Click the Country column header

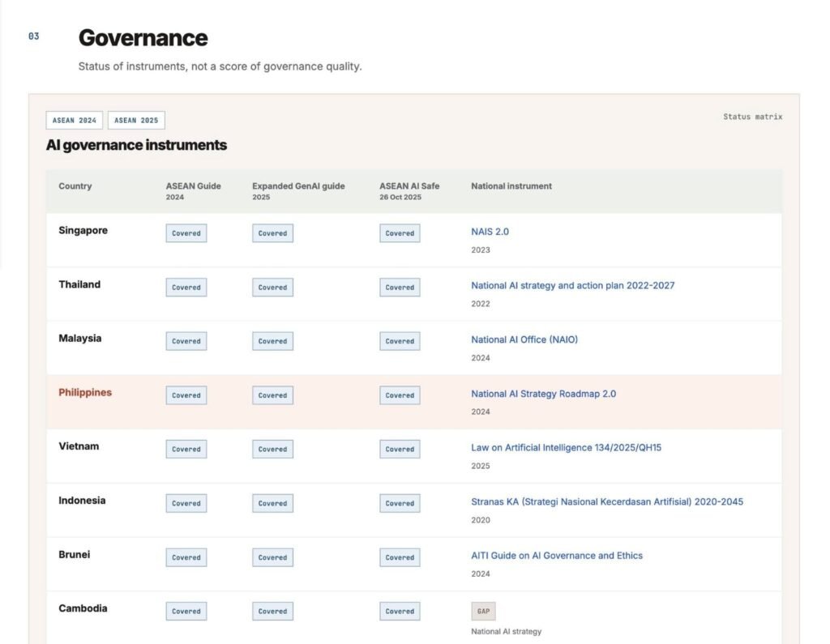pos(75,186)
